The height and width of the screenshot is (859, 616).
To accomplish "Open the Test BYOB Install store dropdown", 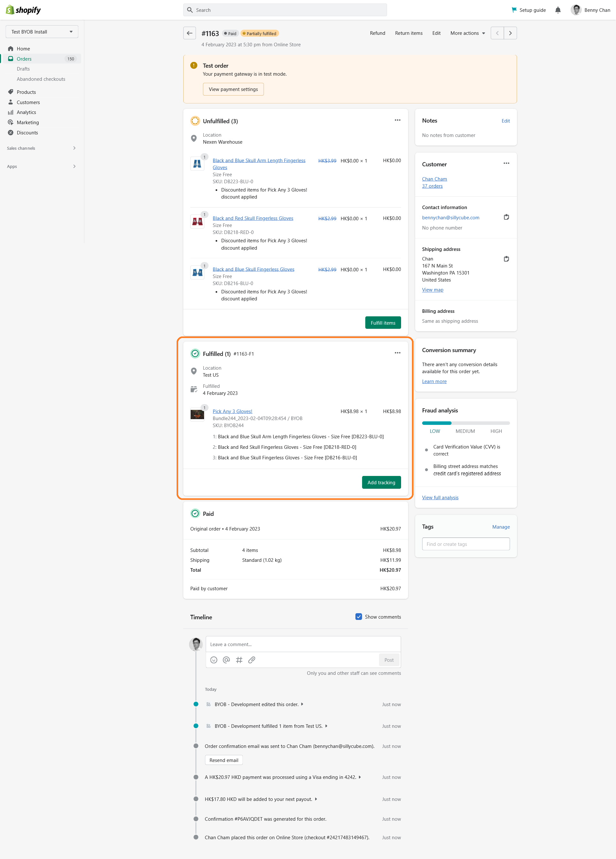I will pyautogui.click(x=42, y=32).
